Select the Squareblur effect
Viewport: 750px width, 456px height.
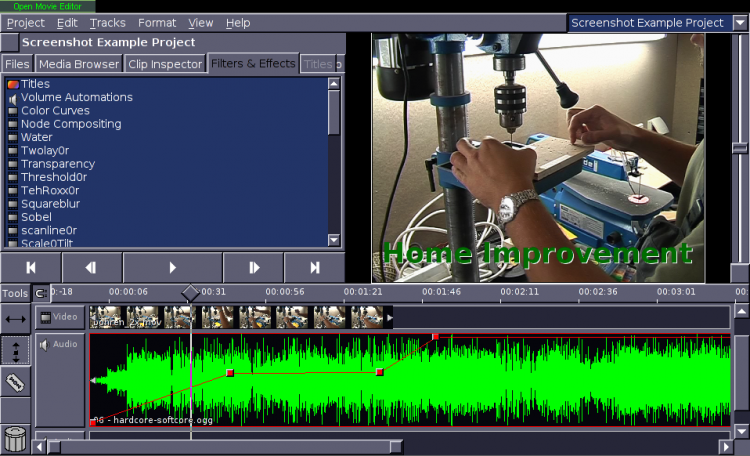point(50,204)
